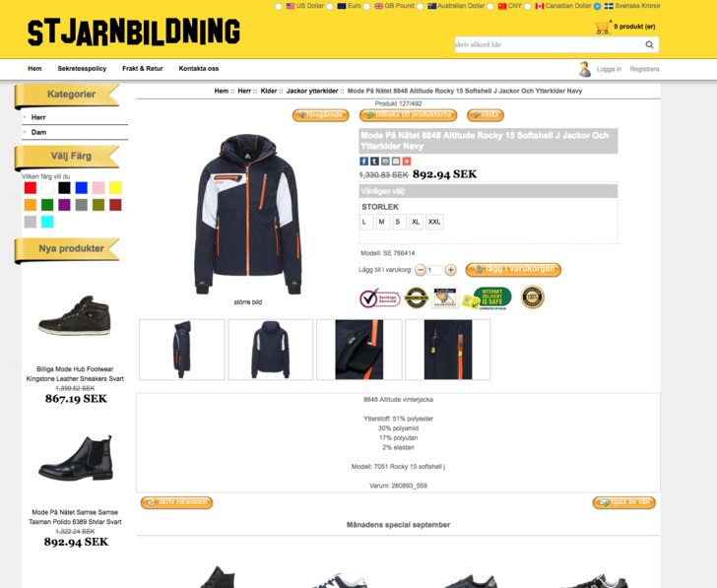717x588 pixels.
Task: Click the red plus share icon
Action: point(407,161)
